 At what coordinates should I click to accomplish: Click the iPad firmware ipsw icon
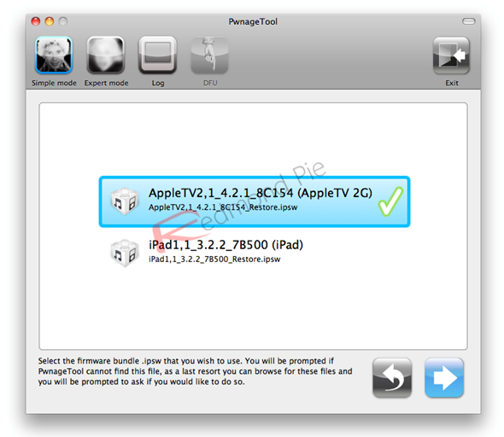[125, 253]
